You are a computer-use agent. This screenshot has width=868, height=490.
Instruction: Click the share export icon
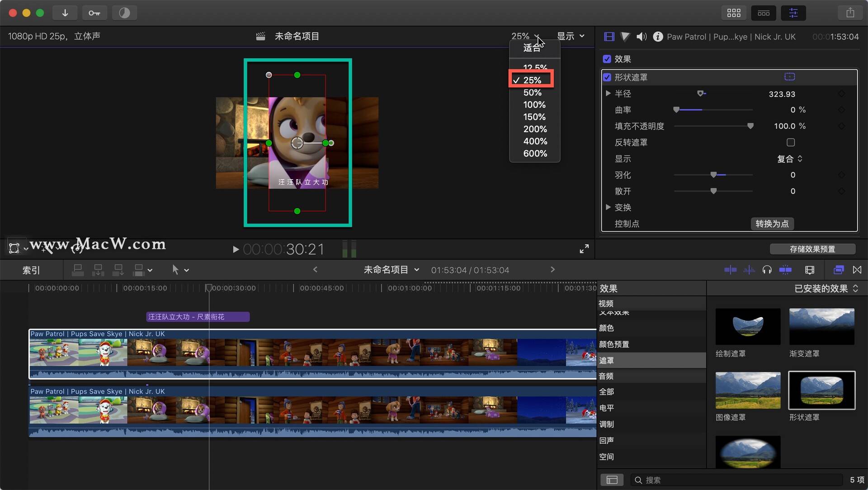(850, 13)
